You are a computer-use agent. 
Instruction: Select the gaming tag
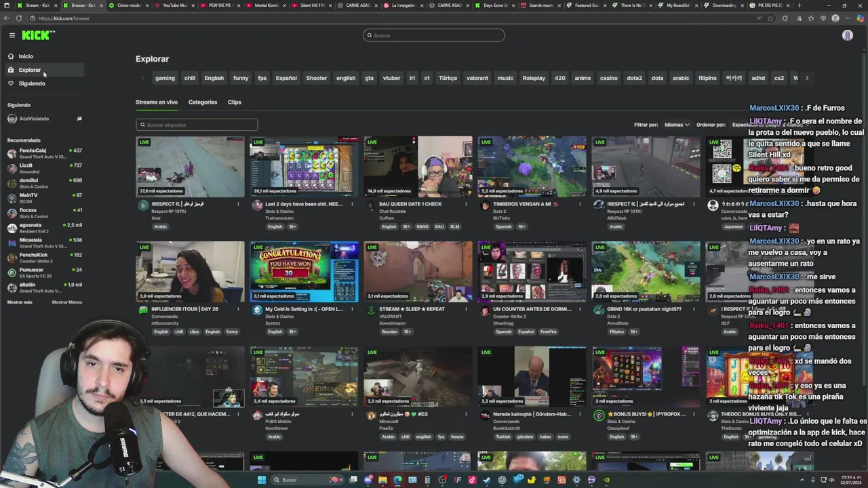point(165,78)
